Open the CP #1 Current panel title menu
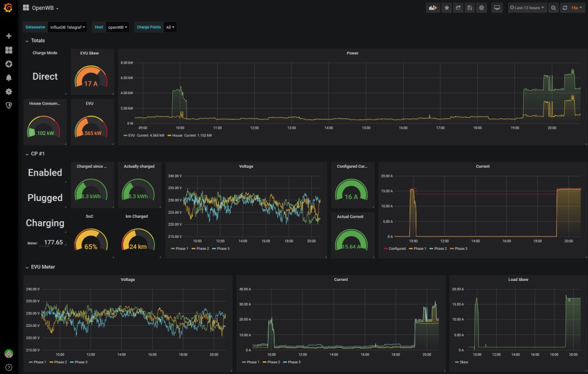This screenshot has height=374, width=588. pos(482,167)
